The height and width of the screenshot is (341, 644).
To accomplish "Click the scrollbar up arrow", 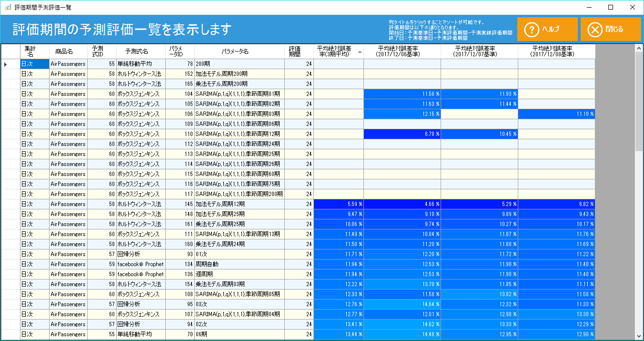I will pyautogui.click(x=639, y=49).
